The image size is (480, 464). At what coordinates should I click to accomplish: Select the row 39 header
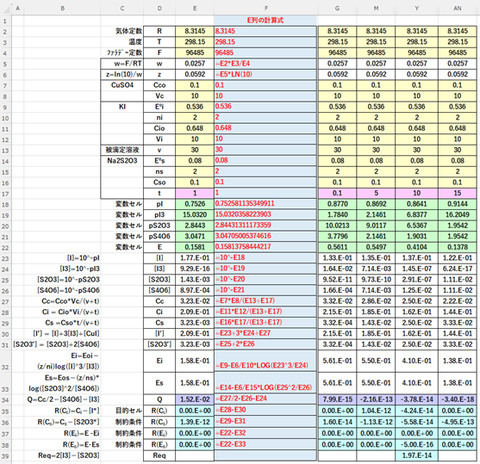[5, 456]
